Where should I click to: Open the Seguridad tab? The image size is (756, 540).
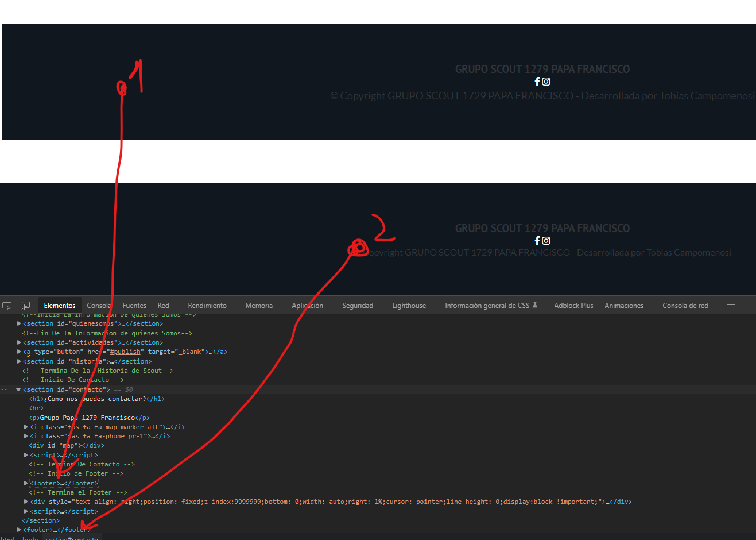(x=358, y=306)
